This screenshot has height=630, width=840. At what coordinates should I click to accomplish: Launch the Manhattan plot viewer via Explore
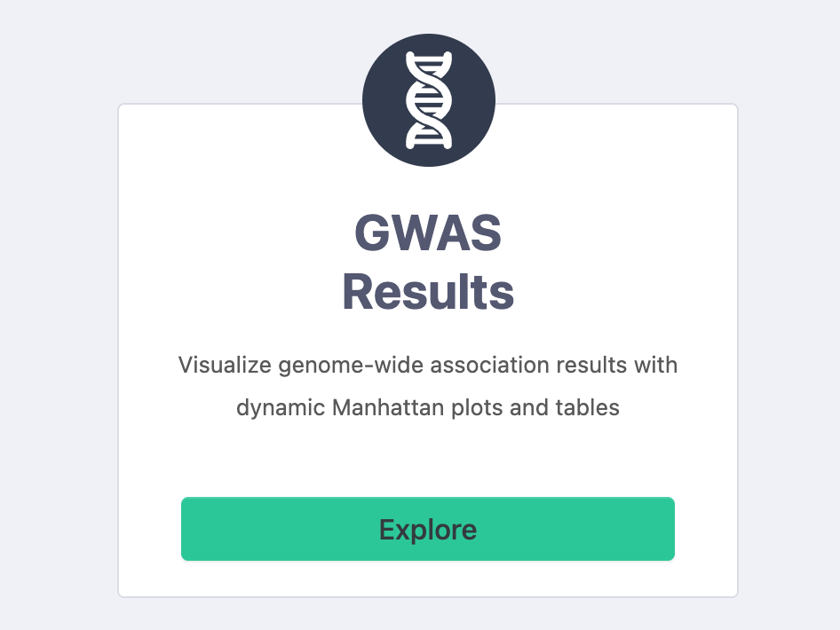tap(428, 529)
